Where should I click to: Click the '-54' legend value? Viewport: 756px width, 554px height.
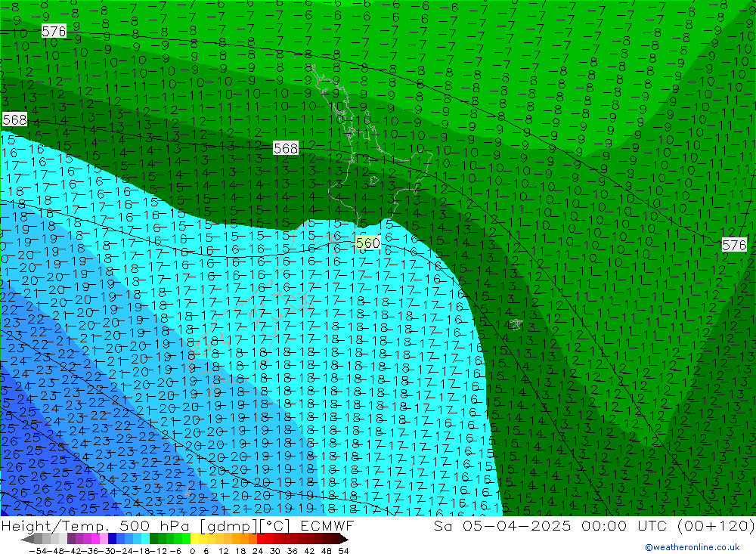tap(38, 551)
